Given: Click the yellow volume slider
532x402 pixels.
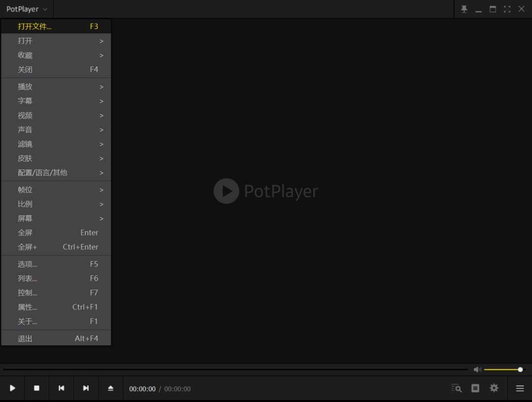Looking at the screenshot, I should [502, 369].
